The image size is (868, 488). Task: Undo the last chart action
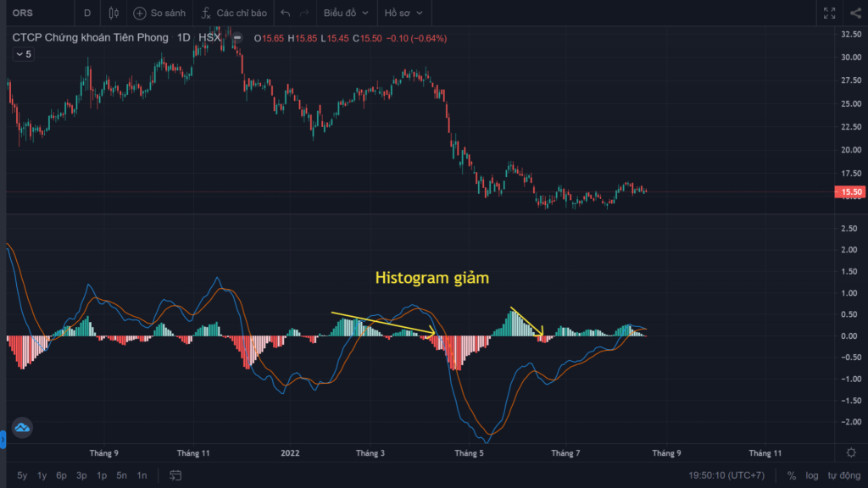tap(285, 13)
